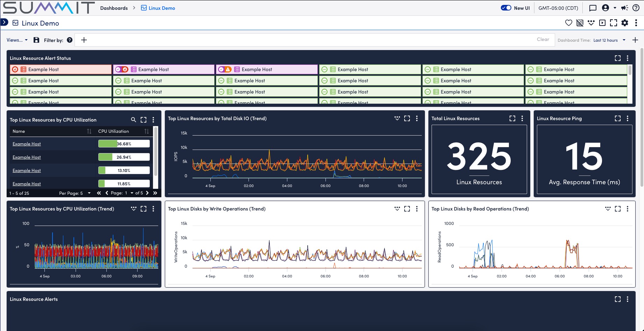Screen dimensions: 644x331
Task: Click the Clear filter button
Action: [542, 39]
